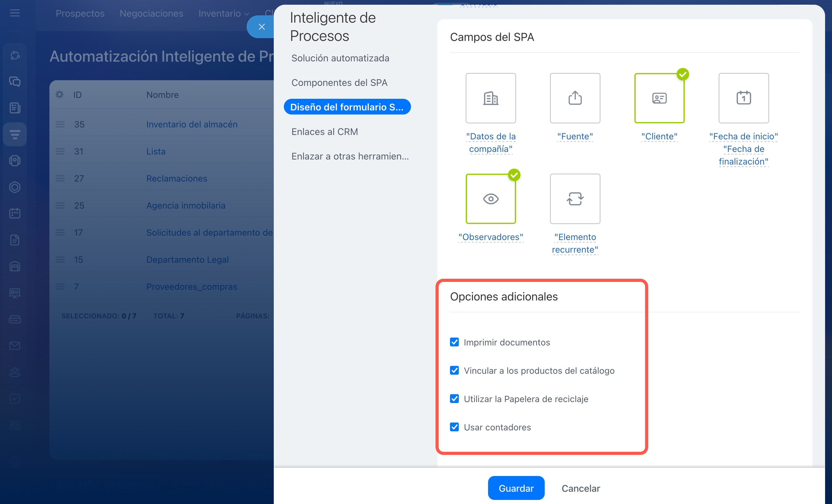Open the mail icon in left sidebar
Image resolution: width=832 pixels, height=504 pixels.
click(14, 346)
